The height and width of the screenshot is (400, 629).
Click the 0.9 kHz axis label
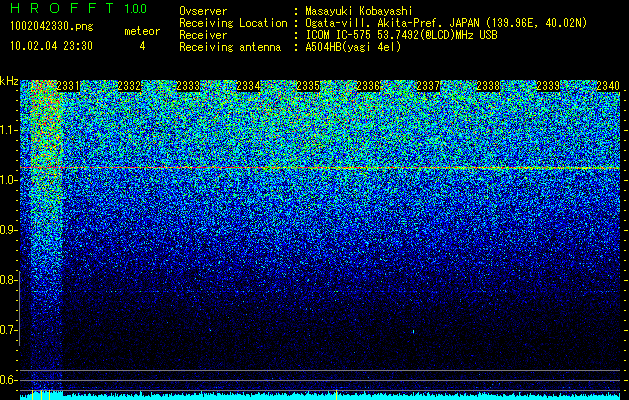point(8,230)
